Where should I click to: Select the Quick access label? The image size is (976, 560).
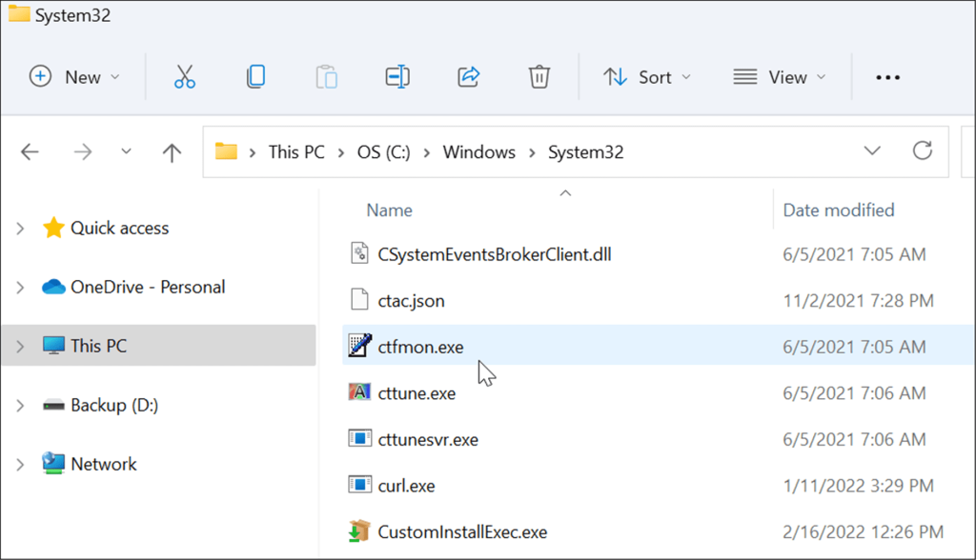pos(119,228)
